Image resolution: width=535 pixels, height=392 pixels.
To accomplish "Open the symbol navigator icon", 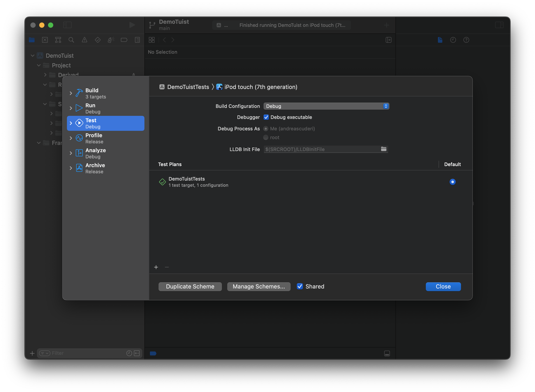I will tap(58, 40).
